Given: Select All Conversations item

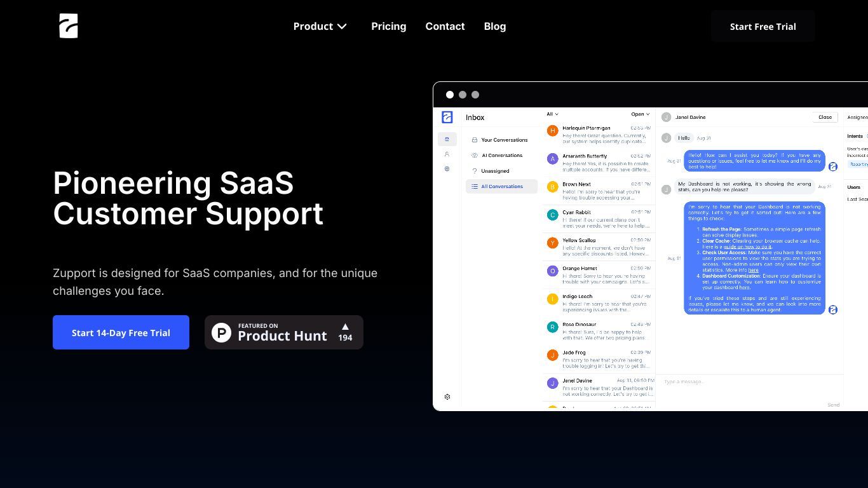Looking at the screenshot, I should click(501, 186).
